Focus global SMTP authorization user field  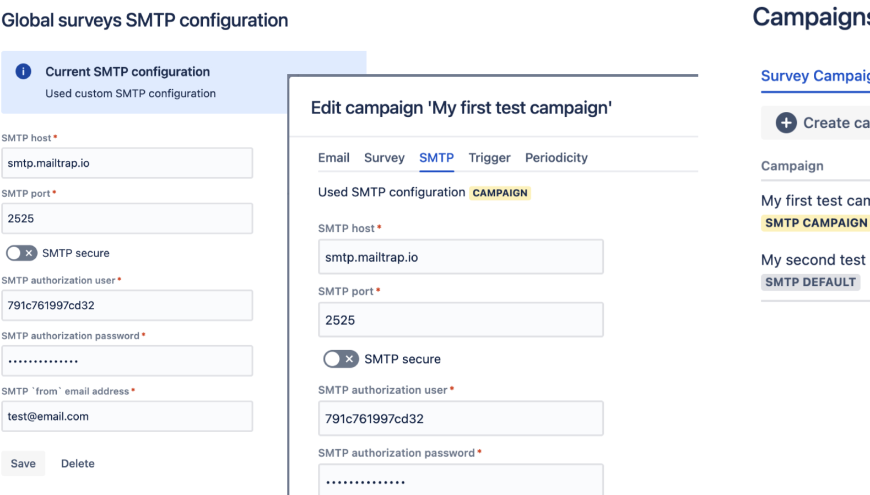click(x=126, y=306)
